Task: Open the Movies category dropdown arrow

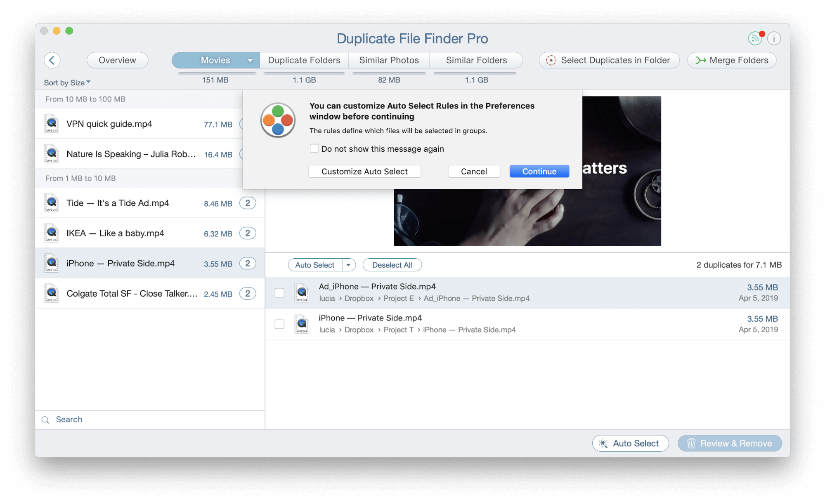Action: tap(250, 60)
